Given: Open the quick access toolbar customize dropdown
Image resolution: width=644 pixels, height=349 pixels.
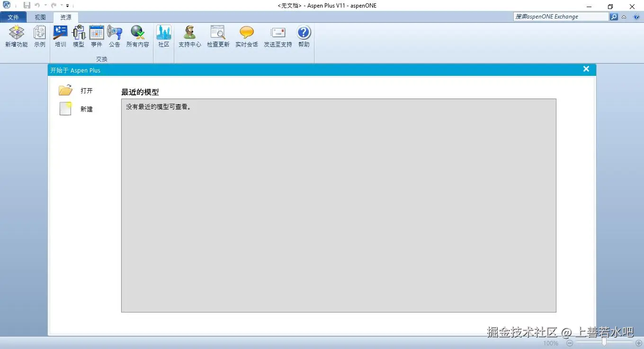Looking at the screenshot, I should [68, 6].
